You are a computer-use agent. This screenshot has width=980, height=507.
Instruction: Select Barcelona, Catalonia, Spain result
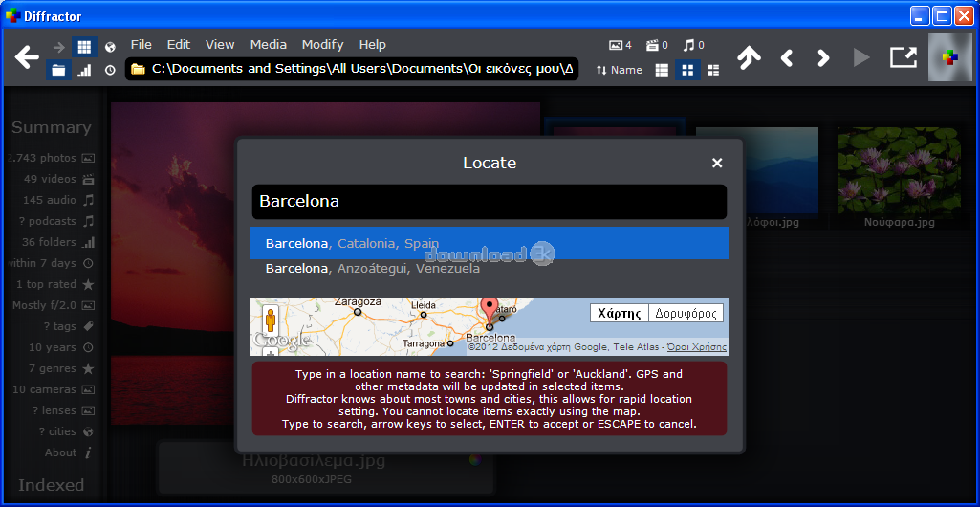pos(490,243)
